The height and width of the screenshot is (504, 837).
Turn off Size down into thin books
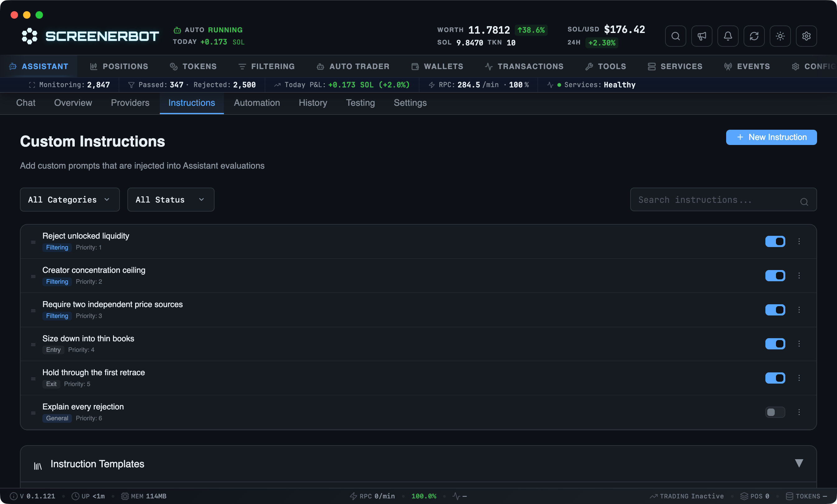coord(775,344)
